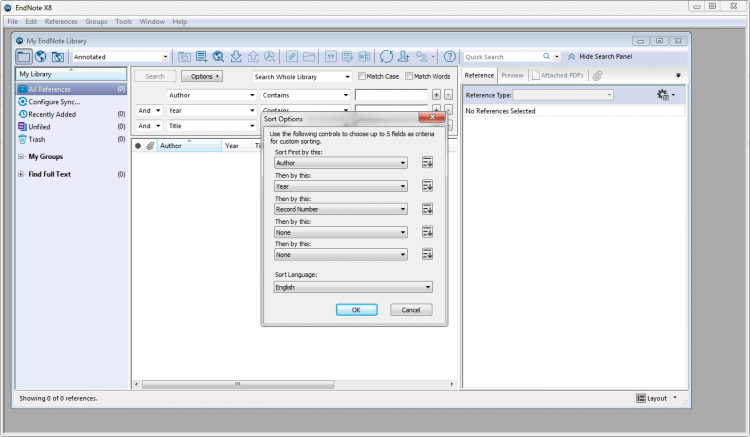Click Return to Word Processor icon
Screen dimensions: 750x437
364,57
